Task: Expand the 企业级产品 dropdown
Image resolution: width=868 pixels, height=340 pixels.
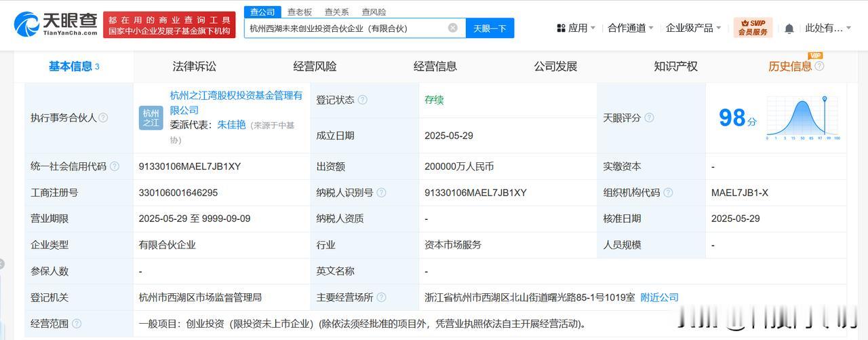Action: pos(694,28)
